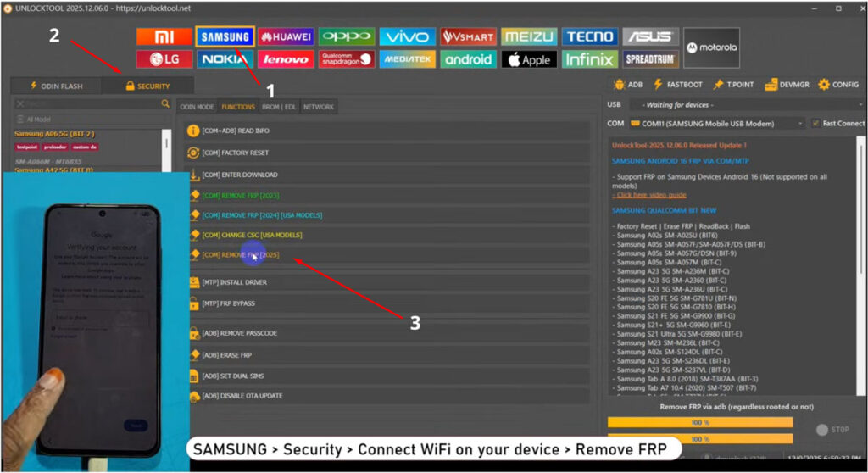This screenshot has height=473, width=868.
Task: Run [COM] REMOVE FRP [2025]
Action: [x=387, y=255]
